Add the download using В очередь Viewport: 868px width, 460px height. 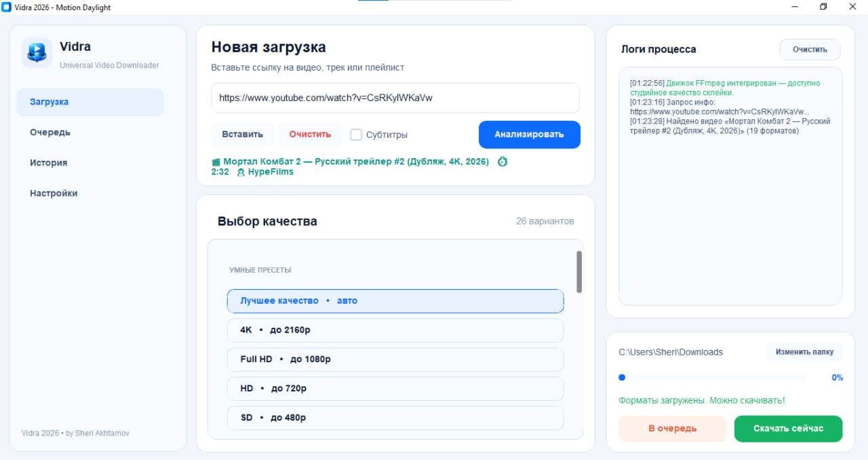[672, 429]
